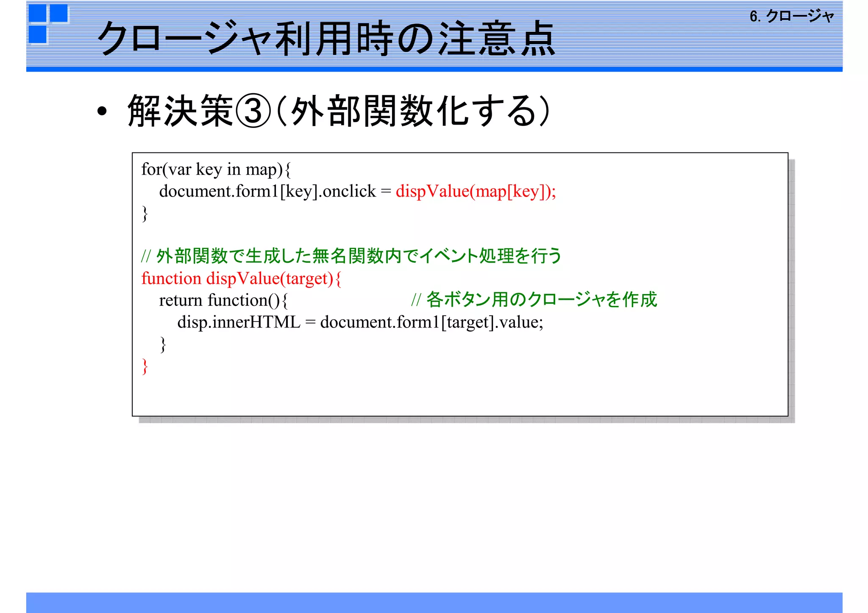Click the green comment 各ボタン用のクロージャを作成
The height and width of the screenshot is (613, 868).
[534, 300]
